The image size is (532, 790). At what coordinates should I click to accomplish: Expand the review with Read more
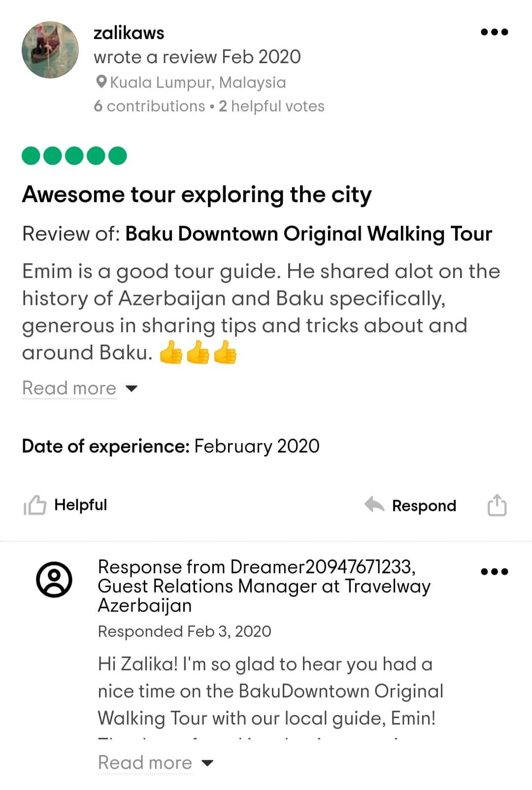click(x=69, y=388)
